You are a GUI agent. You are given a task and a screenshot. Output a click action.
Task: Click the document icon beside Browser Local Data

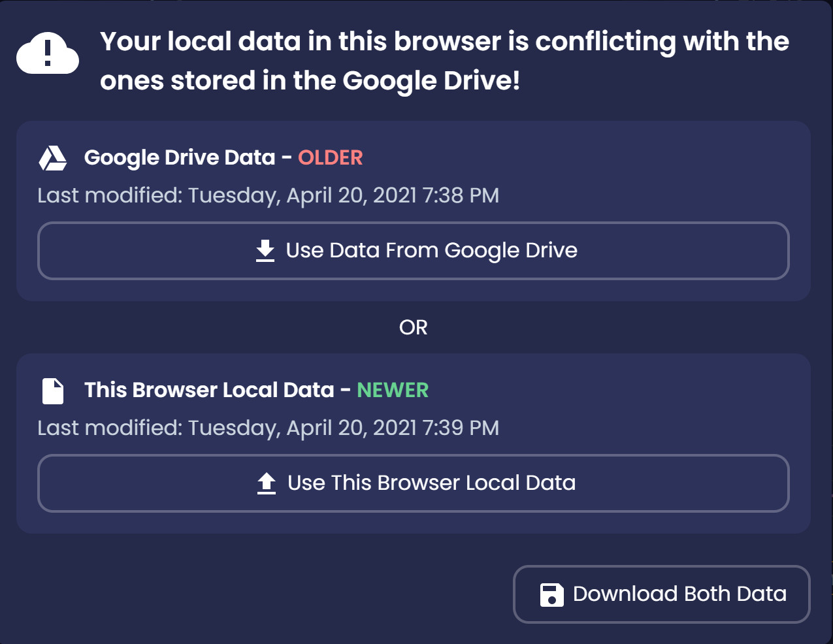tap(53, 390)
